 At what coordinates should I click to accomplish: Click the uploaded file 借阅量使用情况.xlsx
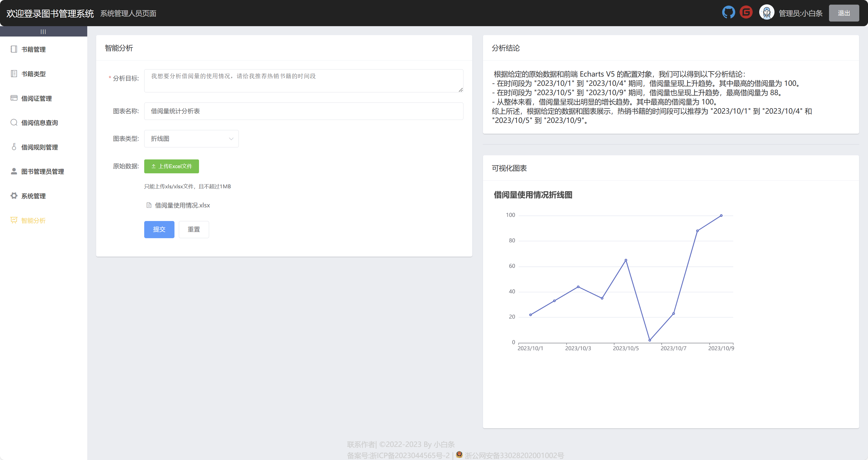(182, 205)
